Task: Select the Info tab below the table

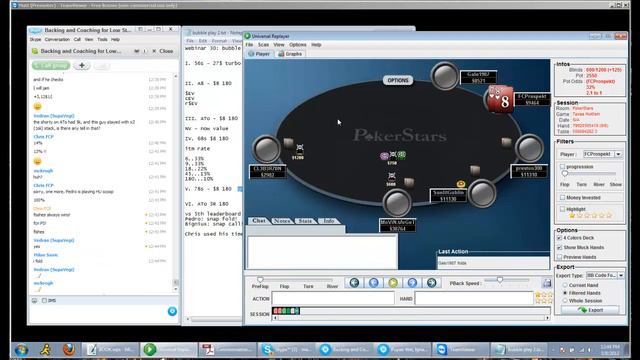Action: 329,221
